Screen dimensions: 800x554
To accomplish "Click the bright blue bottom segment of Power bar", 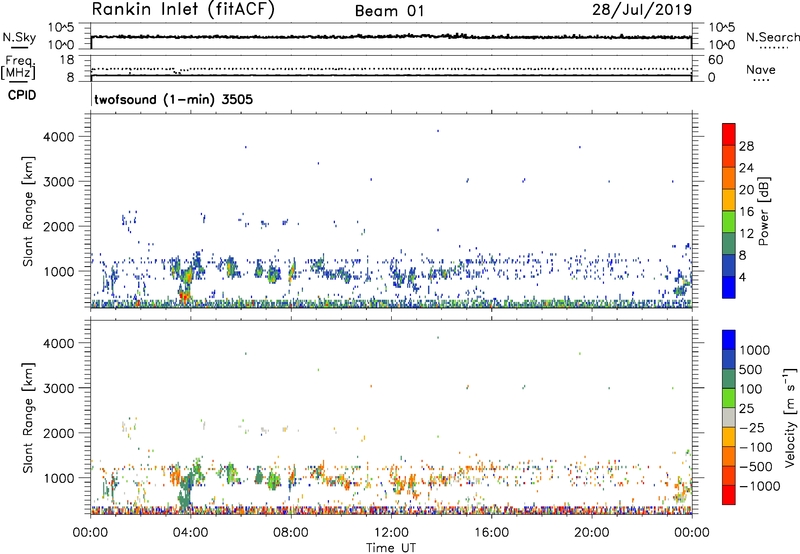I will pyautogui.click(x=729, y=287).
